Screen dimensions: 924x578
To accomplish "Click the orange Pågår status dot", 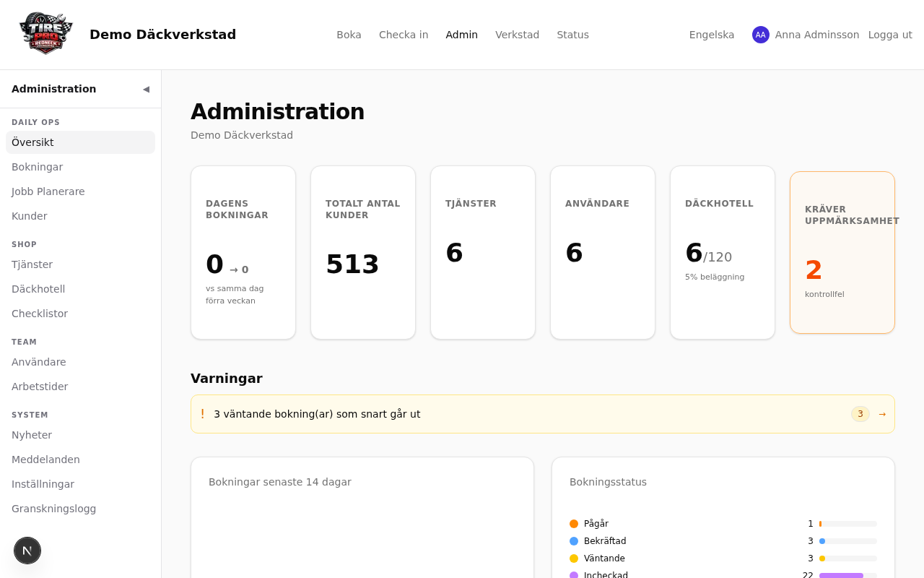I will tap(573, 523).
